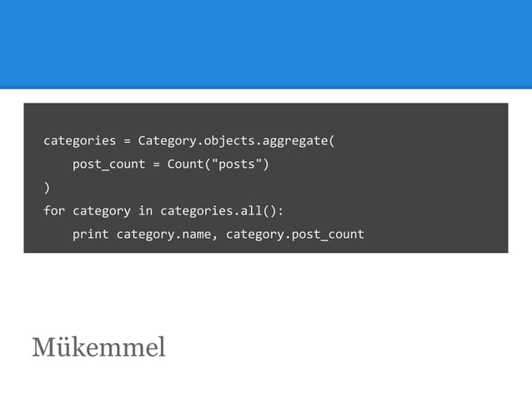Click the word 'in' in the loop
Viewport: 532px width, 399px height.
click(145, 211)
